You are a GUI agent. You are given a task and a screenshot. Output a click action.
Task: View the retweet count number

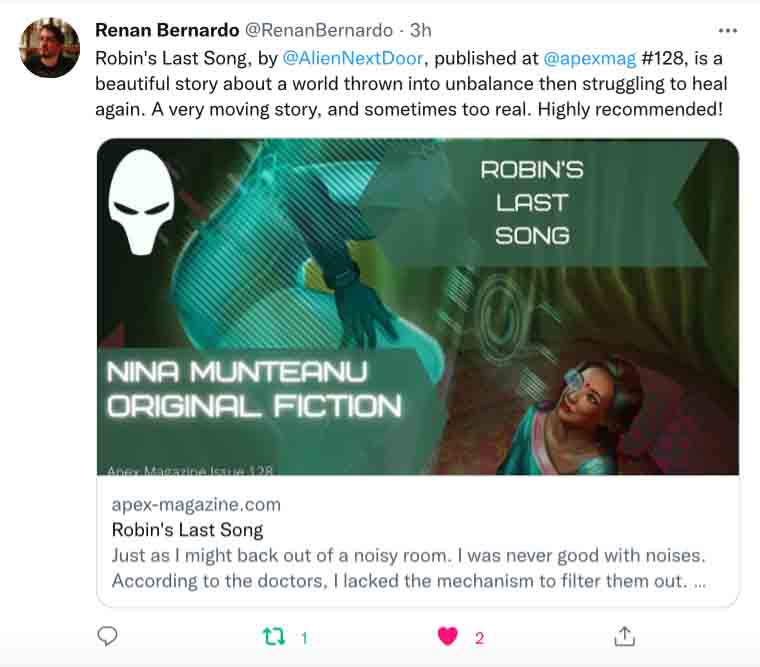pyautogui.click(x=304, y=637)
